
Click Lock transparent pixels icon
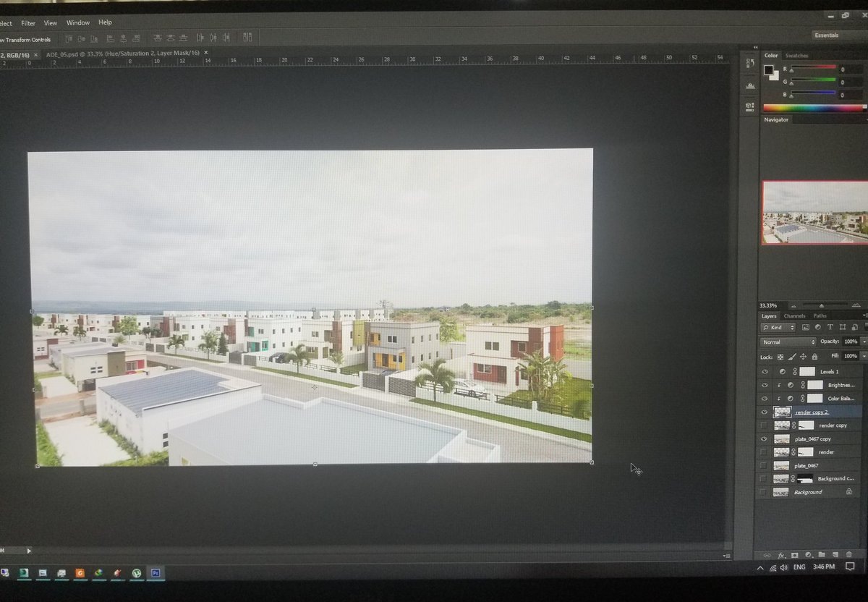tap(780, 357)
